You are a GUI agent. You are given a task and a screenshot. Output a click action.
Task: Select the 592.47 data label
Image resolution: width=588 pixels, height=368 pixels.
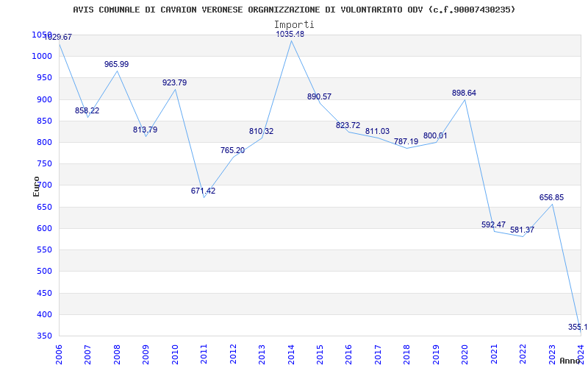[493, 224]
